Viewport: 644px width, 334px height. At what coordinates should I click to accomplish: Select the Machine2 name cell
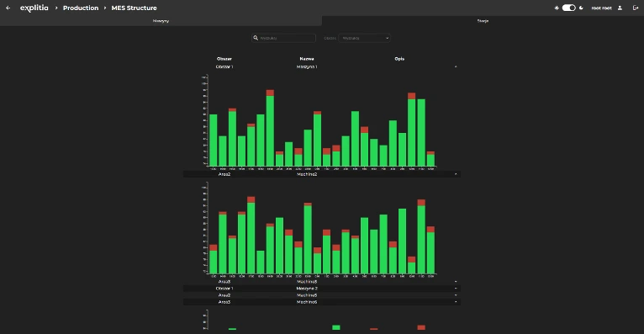307,174
